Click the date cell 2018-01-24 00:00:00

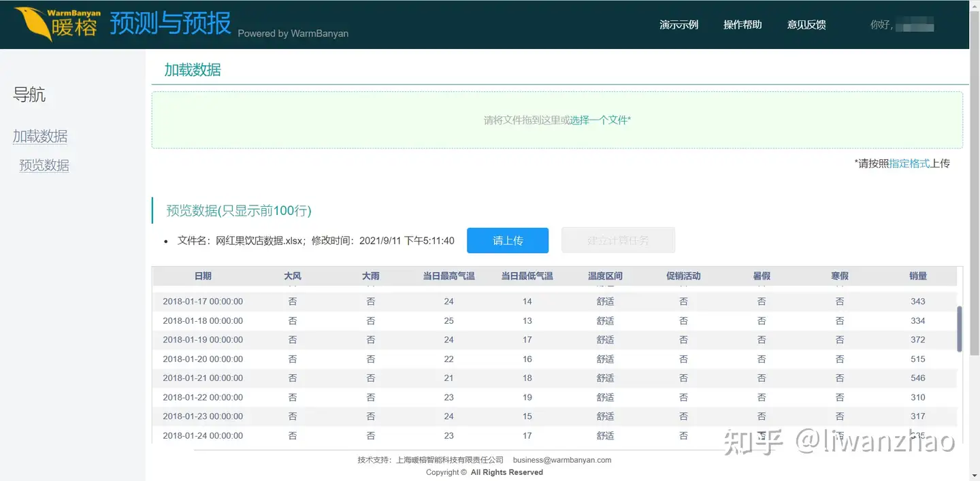(203, 435)
